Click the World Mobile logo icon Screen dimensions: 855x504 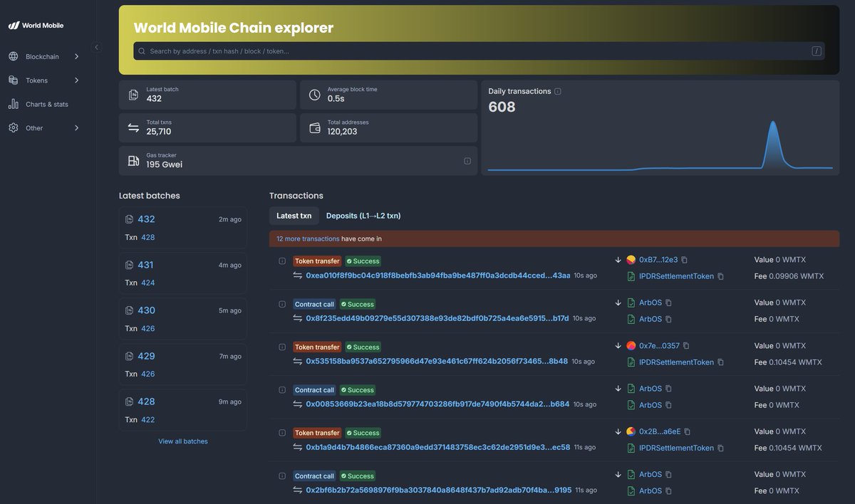point(14,23)
